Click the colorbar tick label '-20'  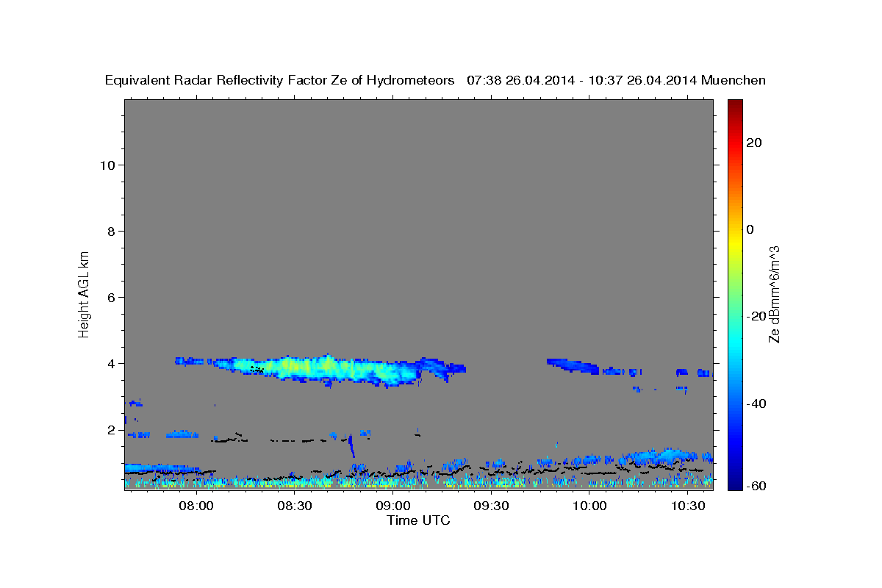(x=756, y=316)
